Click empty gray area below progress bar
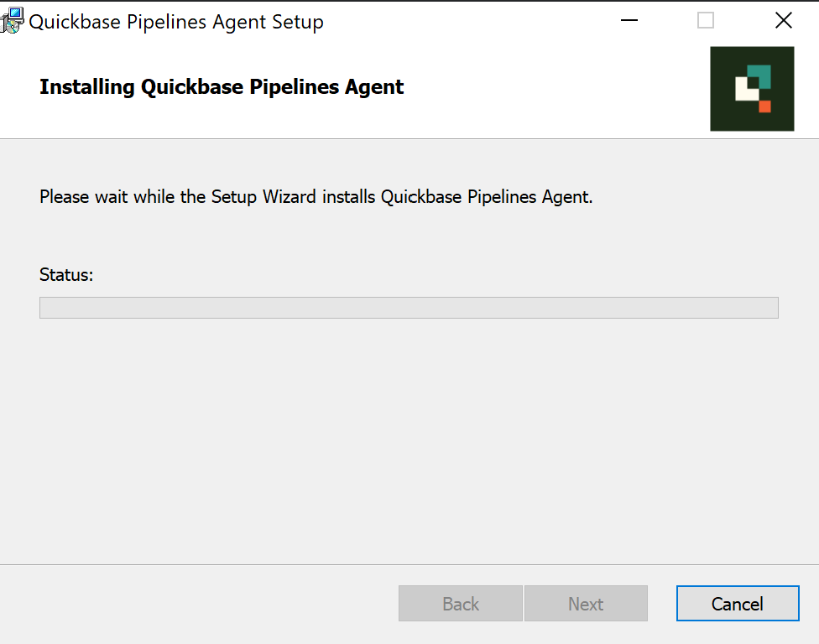819x644 pixels. point(409,439)
